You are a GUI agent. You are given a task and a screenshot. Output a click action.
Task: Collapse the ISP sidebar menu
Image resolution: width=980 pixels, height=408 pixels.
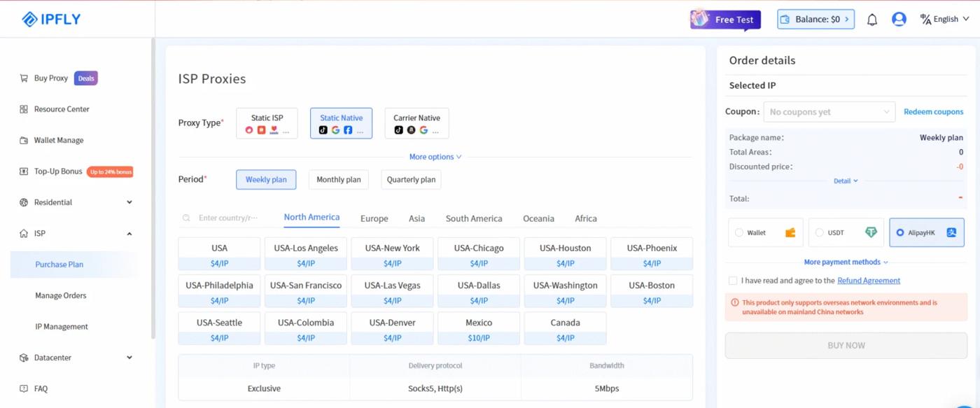[129, 234]
